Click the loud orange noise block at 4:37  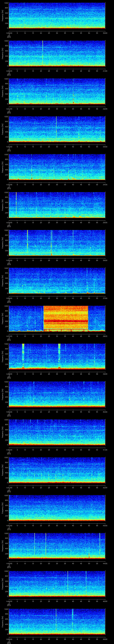tap(66, 317)
